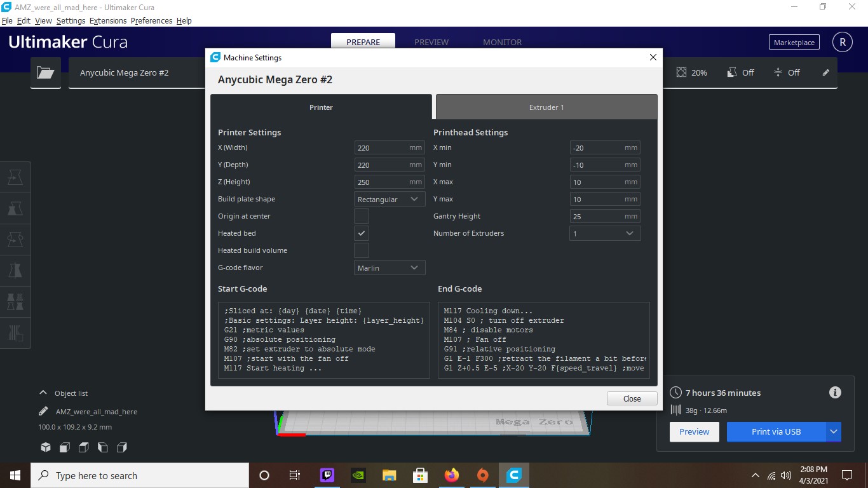Select the Move tool in left toolbar
Image resolution: width=868 pixels, height=488 pixels.
point(15,177)
